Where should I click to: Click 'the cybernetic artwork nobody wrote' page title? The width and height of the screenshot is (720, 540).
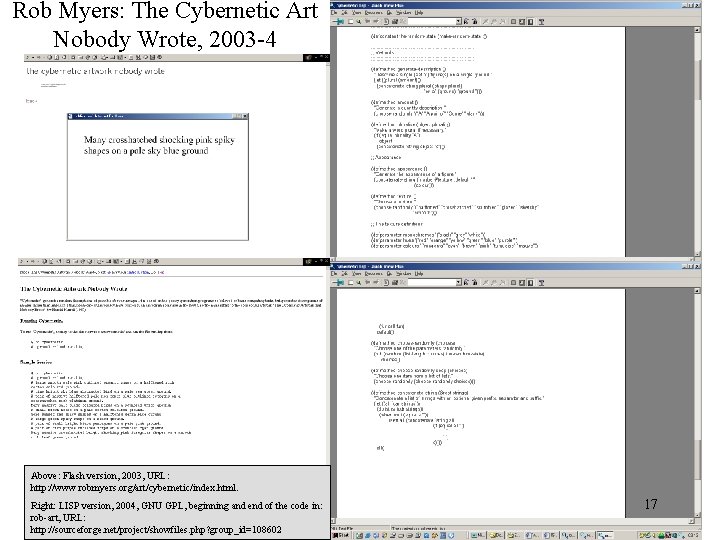(x=96, y=71)
